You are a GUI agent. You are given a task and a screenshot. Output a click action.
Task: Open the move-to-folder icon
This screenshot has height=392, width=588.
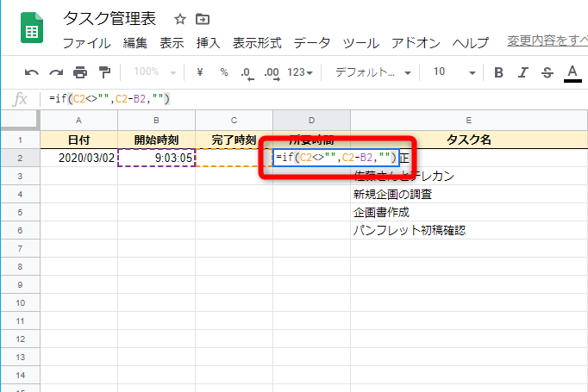click(x=203, y=19)
